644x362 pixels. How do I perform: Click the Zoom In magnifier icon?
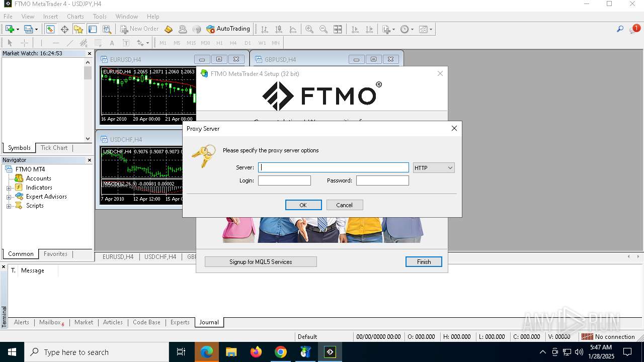click(309, 29)
